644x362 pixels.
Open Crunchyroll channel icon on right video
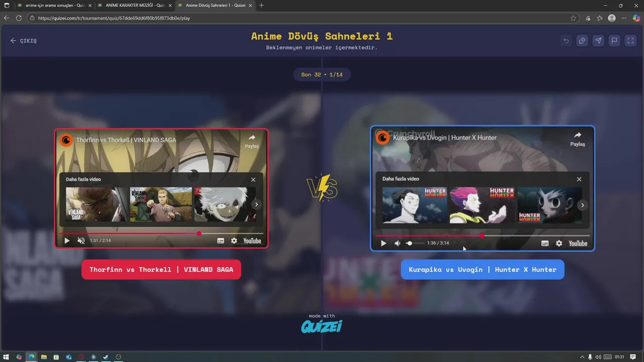click(383, 137)
